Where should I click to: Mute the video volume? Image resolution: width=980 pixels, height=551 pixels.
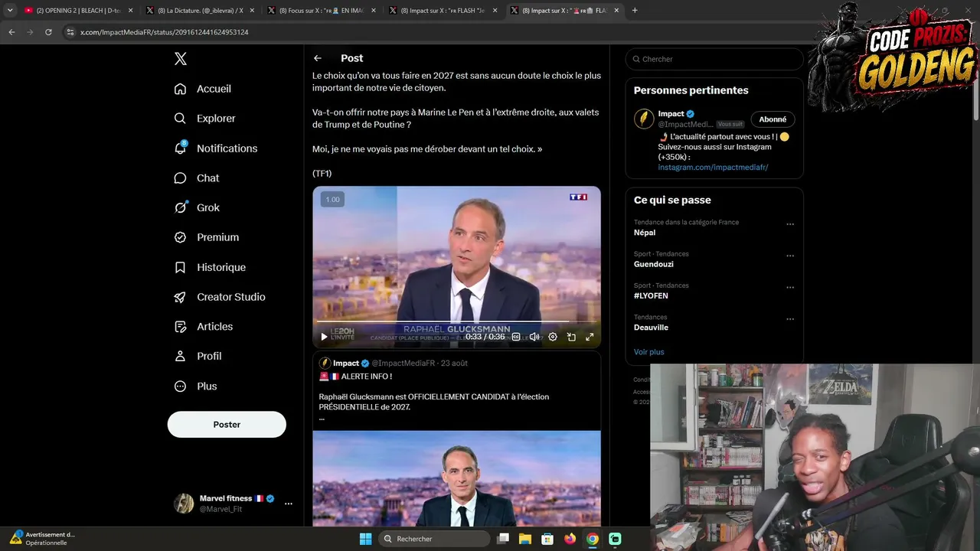(x=534, y=337)
